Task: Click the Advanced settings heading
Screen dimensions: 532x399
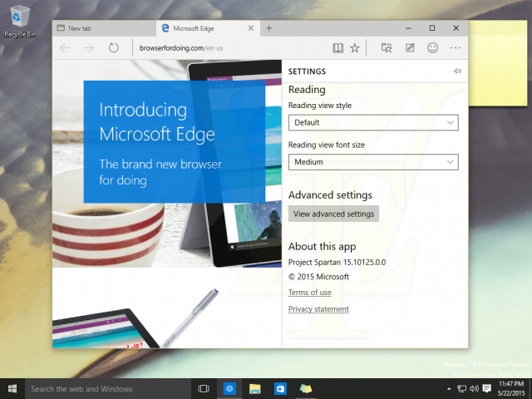Action: coord(330,195)
